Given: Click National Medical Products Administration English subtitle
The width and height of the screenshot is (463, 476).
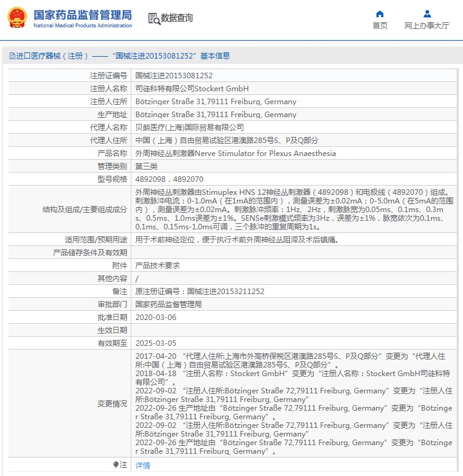Looking at the screenshot, I should click(x=83, y=25).
